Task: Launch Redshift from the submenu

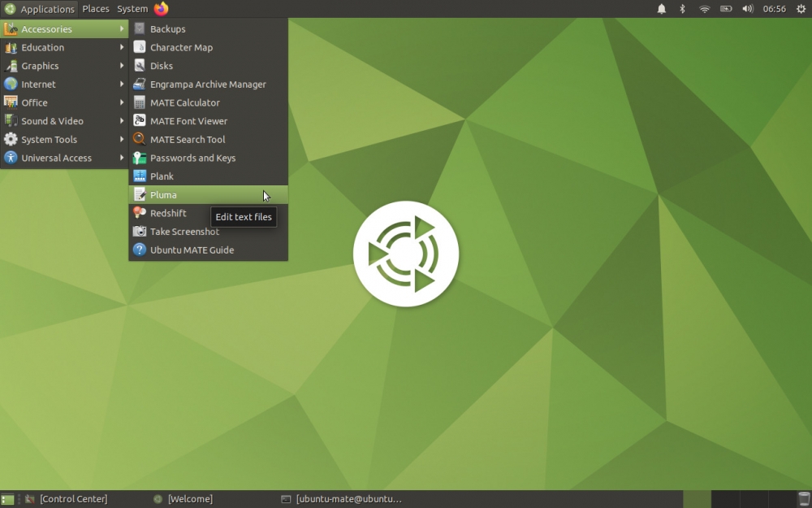Action: click(208, 213)
